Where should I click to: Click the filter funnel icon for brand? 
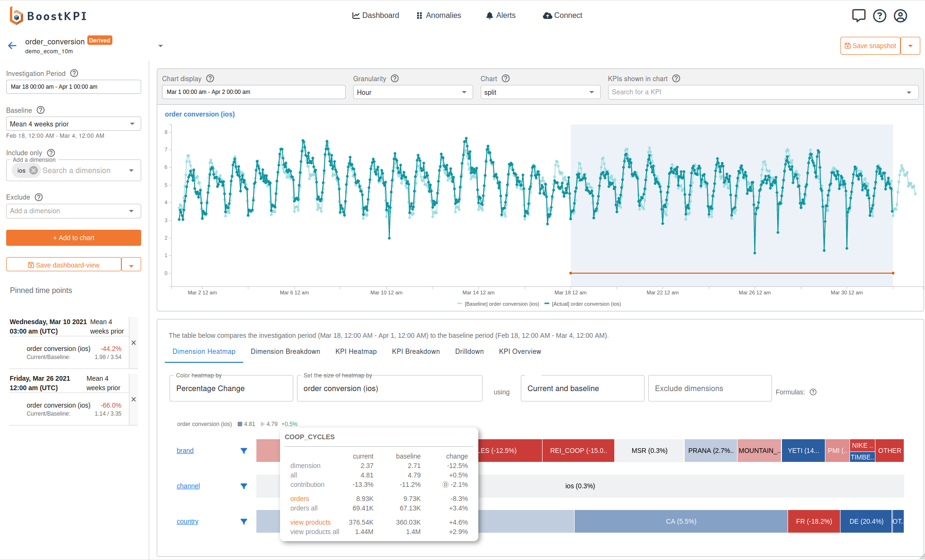(244, 451)
